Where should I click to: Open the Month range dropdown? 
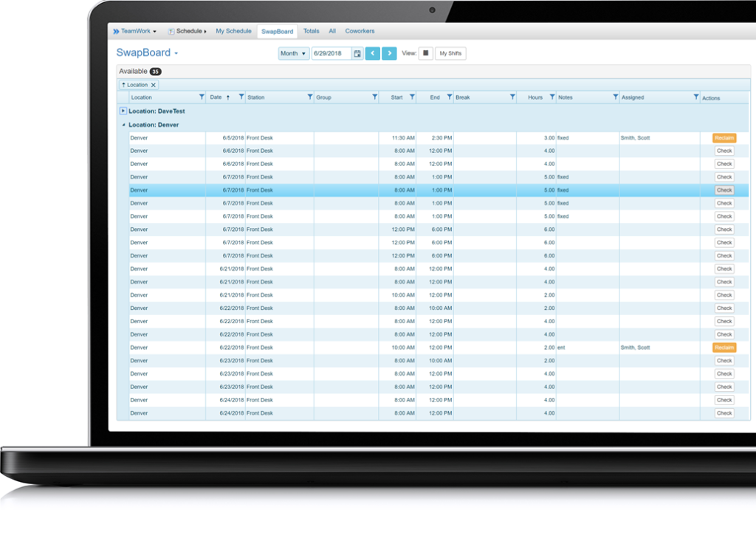pyautogui.click(x=293, y=53)
